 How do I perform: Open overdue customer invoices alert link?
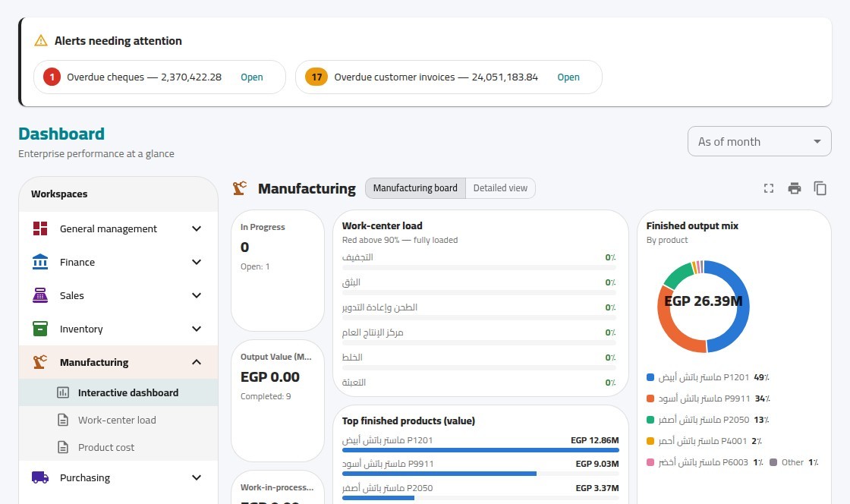568,77
